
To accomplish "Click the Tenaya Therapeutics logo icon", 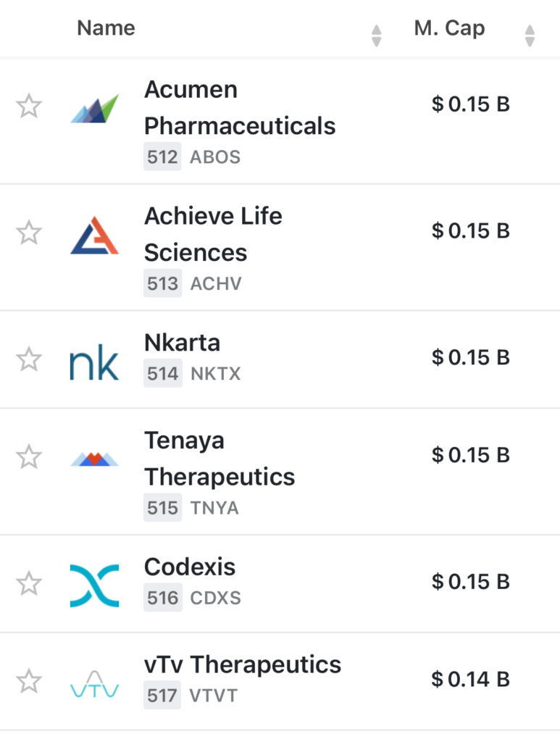I will click(94, 459).
